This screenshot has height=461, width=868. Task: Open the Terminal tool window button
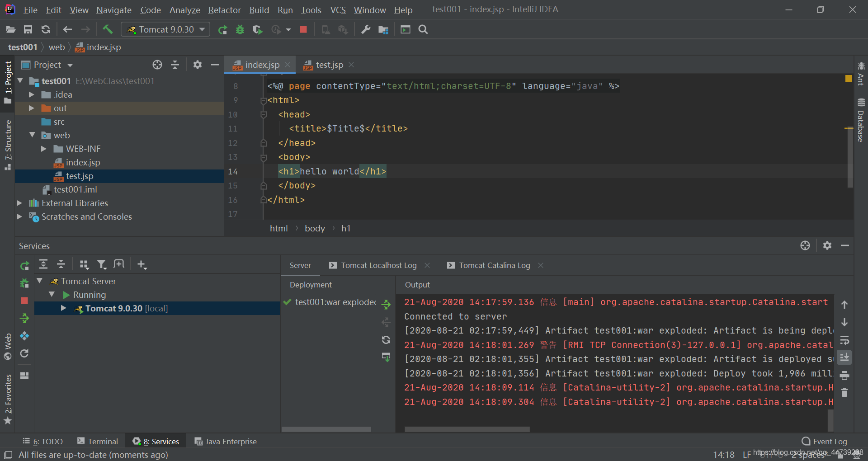(x=98, y=442)
